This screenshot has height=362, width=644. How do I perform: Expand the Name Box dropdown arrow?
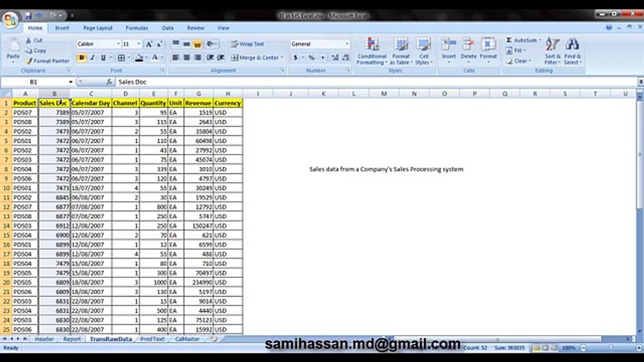70,82
